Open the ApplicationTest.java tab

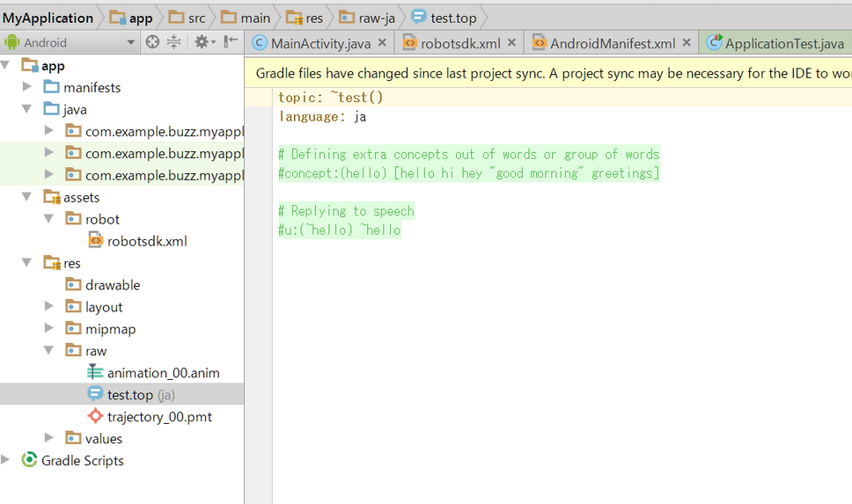point(783,43)
